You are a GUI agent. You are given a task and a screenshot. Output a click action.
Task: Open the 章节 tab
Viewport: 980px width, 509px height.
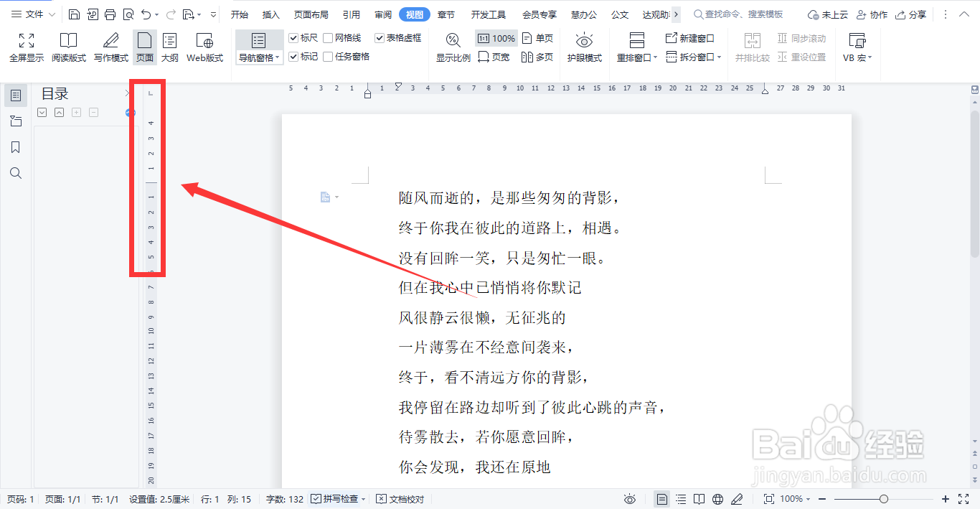446,14
